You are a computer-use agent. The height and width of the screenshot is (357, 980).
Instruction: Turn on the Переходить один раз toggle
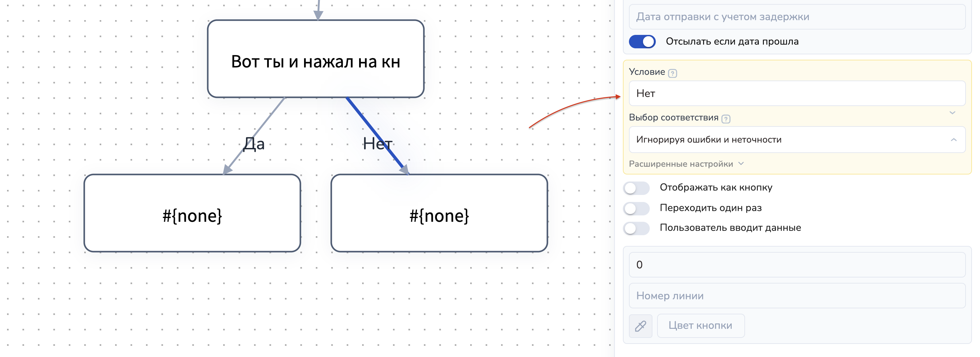tap(636, 208)
